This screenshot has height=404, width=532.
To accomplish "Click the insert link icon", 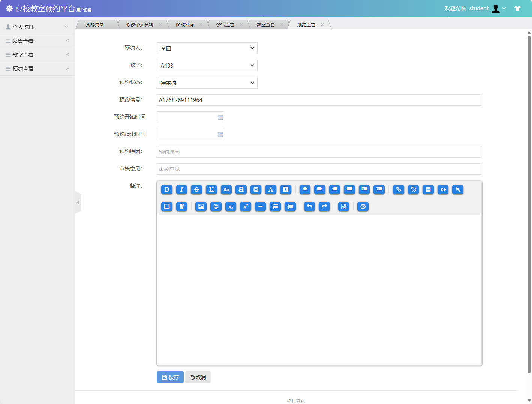I will pos(398,190).
